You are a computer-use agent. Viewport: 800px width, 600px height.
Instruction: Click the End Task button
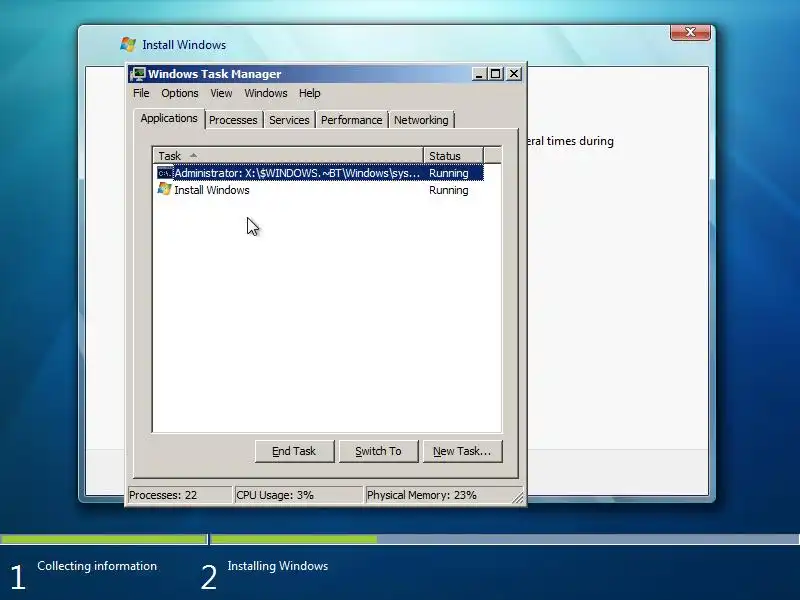pyautogui.click(x=294, y=451)
